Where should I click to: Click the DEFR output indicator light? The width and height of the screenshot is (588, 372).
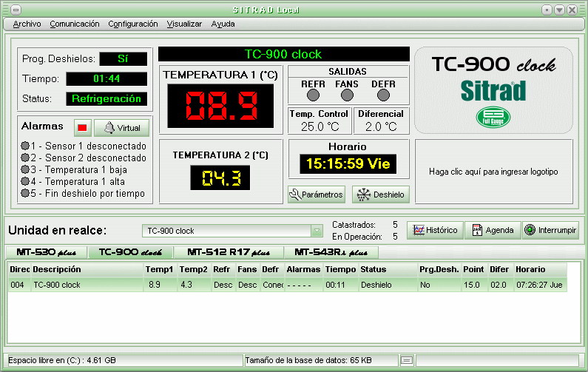pyautogui.click(x=383, y=95)
